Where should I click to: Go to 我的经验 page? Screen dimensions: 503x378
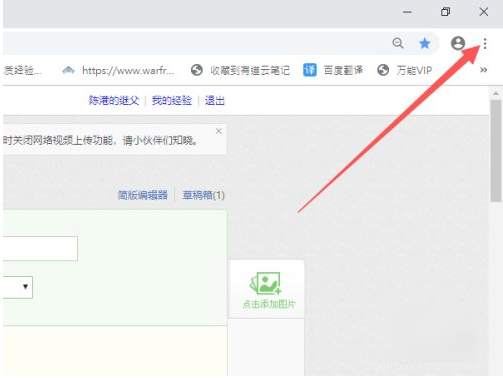coord(172,100)
